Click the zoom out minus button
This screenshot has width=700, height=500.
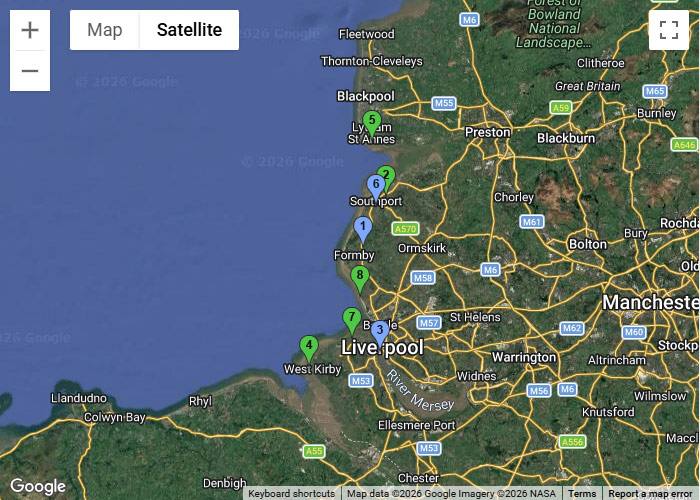pos(30,71)
